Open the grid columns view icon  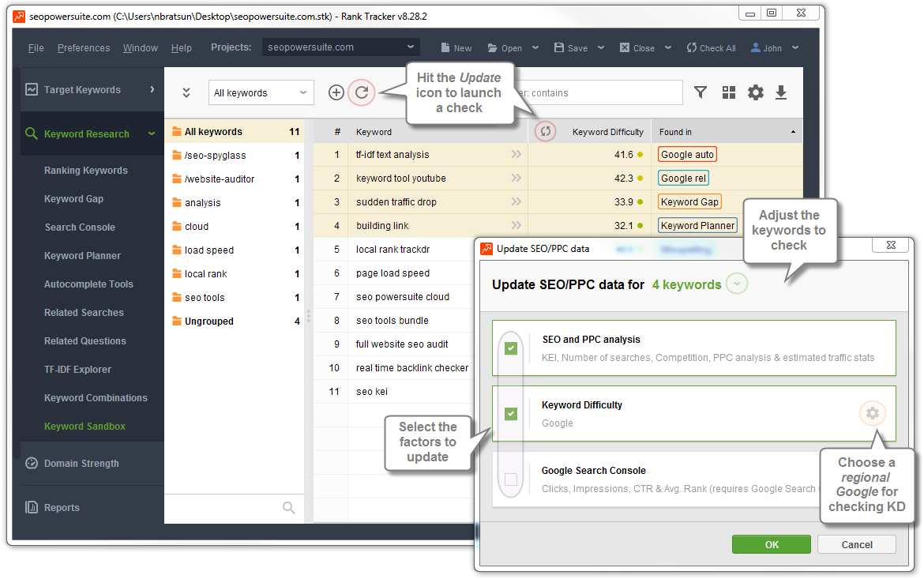(x=729, y=92)
